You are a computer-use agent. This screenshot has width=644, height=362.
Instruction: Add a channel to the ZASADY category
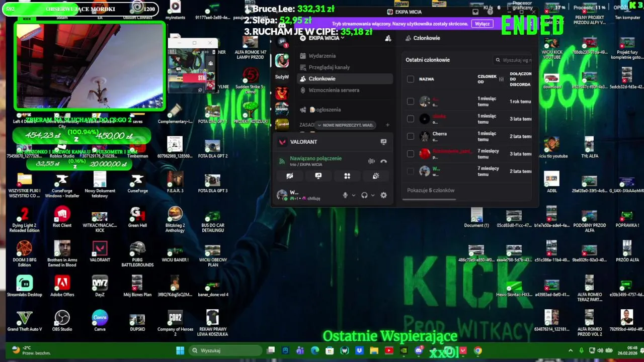pyautogui.click(x=387, y=125)
